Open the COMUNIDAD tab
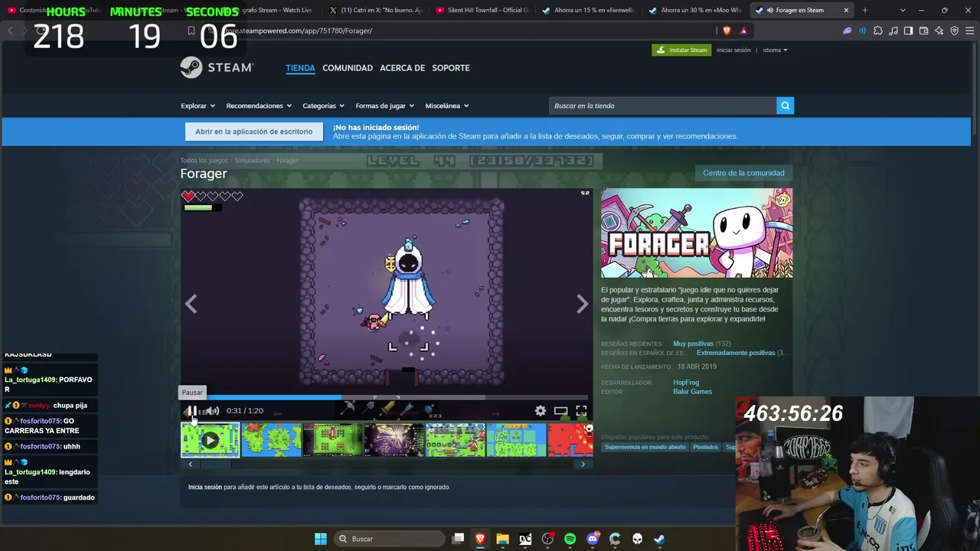 (x=348, y=68)
